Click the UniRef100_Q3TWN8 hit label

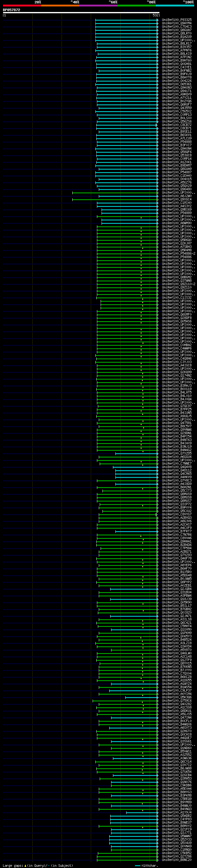point(177,280)
